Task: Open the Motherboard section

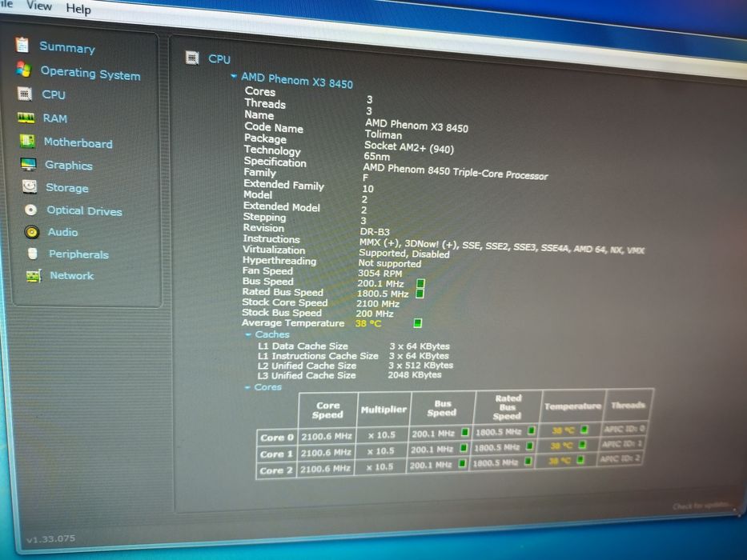Action: 78,142
